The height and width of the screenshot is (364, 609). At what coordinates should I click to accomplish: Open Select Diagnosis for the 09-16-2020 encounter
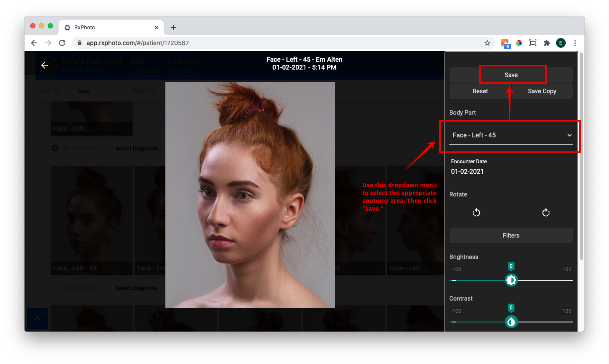(139, 288)
